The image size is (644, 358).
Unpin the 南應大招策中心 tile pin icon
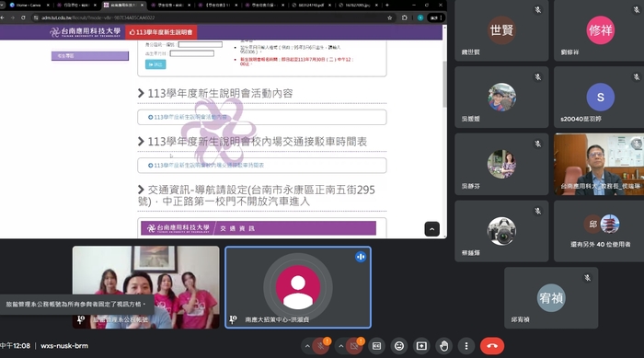[x=234, y=319]
